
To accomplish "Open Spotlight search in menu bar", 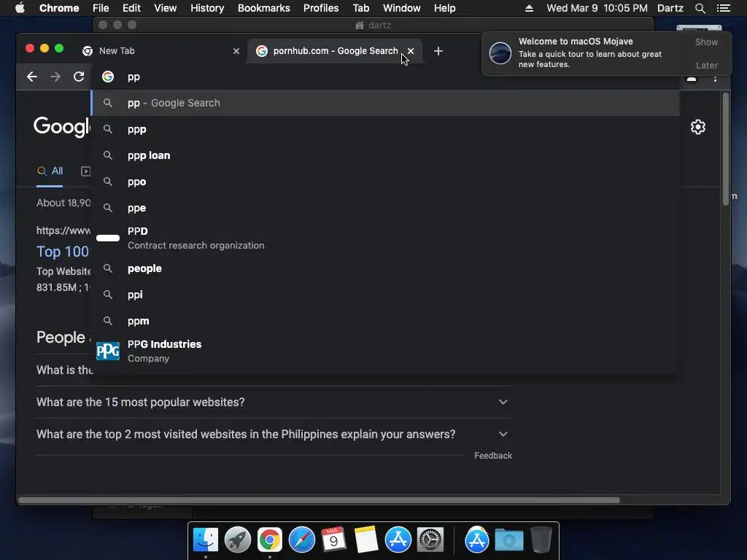I will pos(700,8).
